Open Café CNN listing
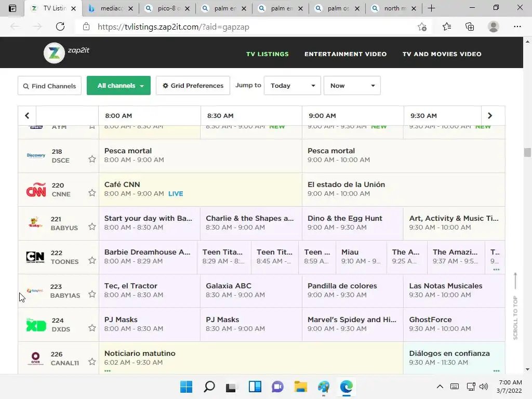532x399 pixels. (201, 189)
